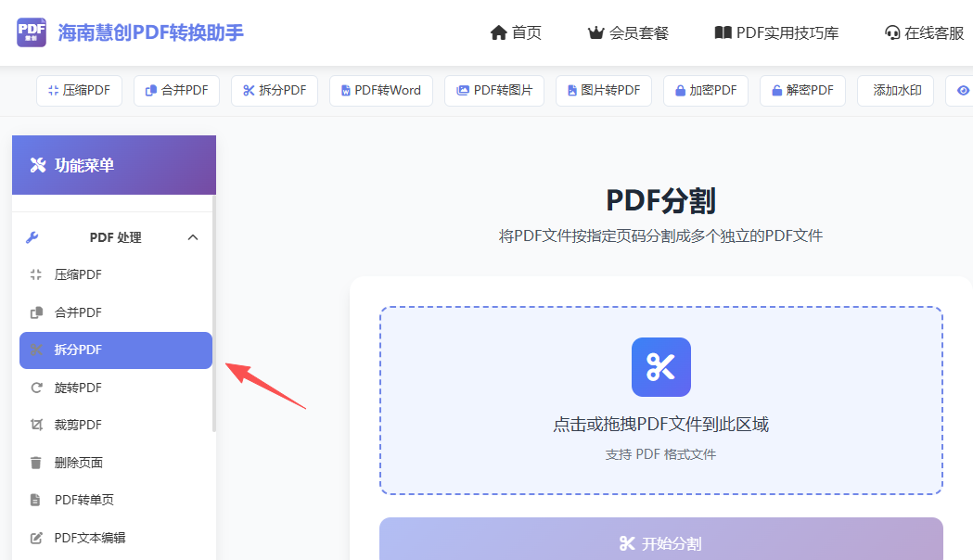Go to 首页 home menu item

coord(516,32)
